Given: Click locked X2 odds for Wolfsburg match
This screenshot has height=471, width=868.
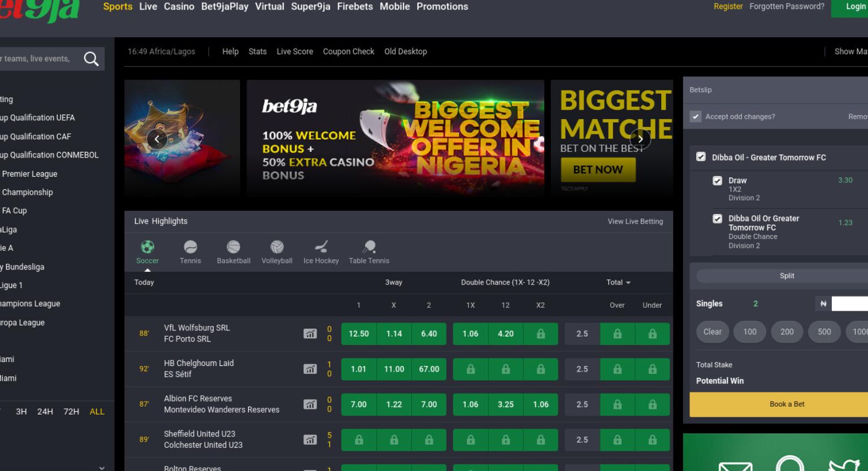Looking at the screenshot, I should coord(541,334).
